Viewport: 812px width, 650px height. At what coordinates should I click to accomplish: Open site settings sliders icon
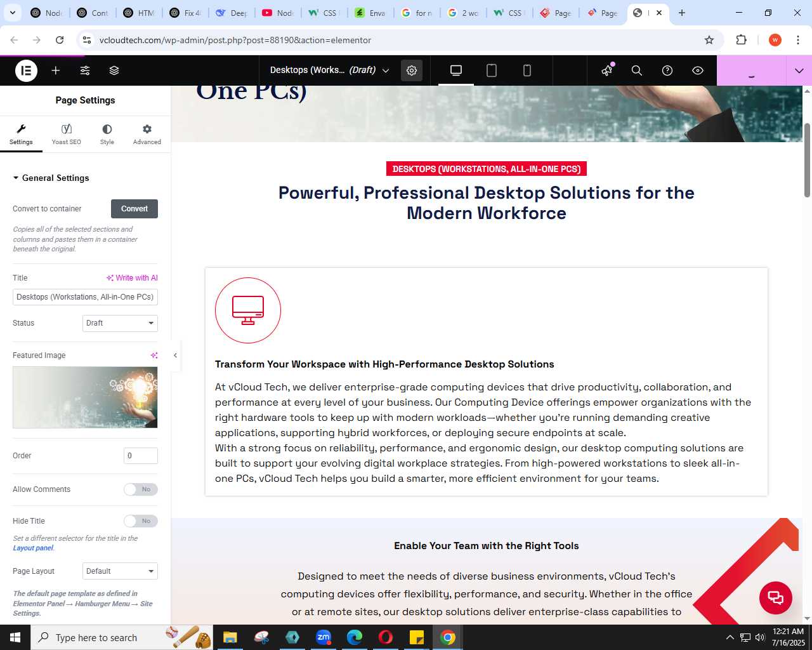coord(85,70)
